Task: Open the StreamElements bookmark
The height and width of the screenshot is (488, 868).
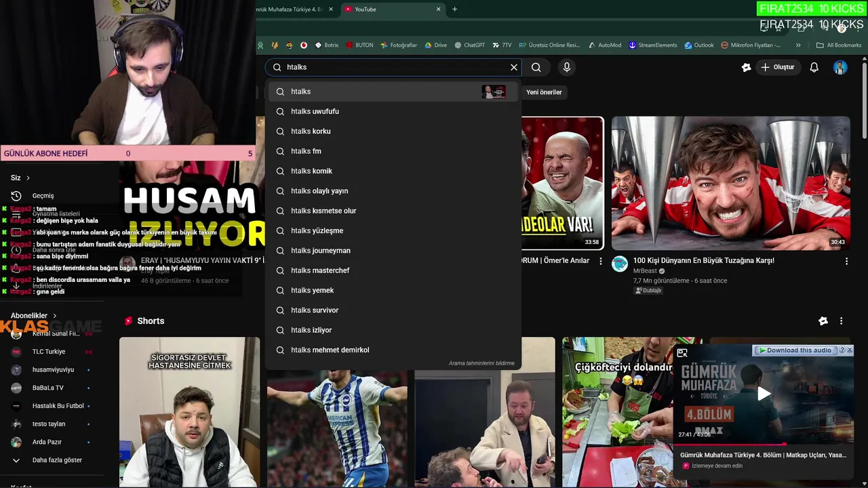Action: pyautogui.click(x=653, y=45)
